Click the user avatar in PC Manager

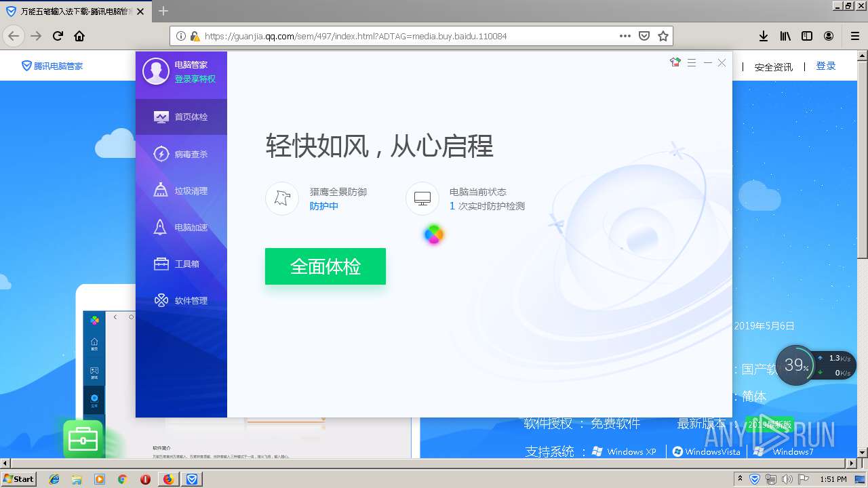point(156,71)
